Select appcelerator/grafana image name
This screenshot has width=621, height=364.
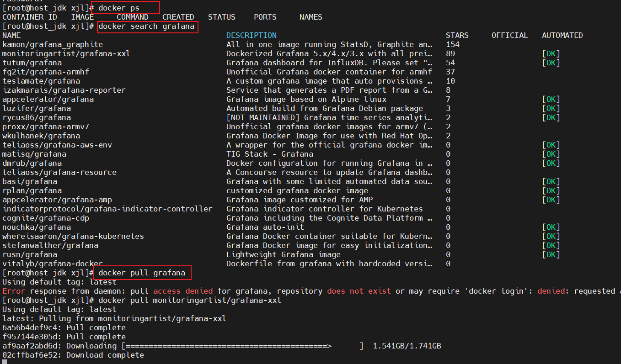[x=48, y=99]
